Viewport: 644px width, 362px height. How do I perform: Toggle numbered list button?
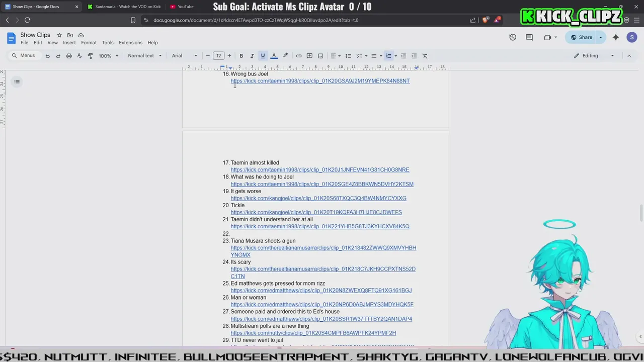click(388, 56)
